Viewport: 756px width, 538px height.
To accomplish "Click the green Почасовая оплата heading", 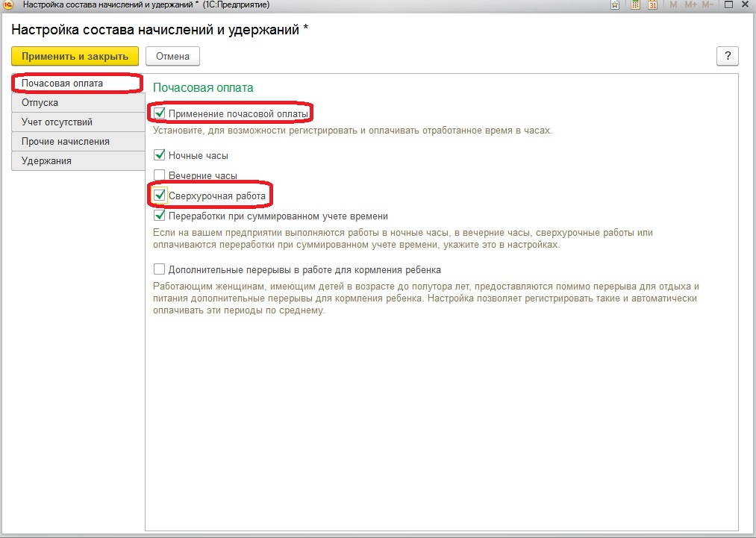I will tap(203, 88).
